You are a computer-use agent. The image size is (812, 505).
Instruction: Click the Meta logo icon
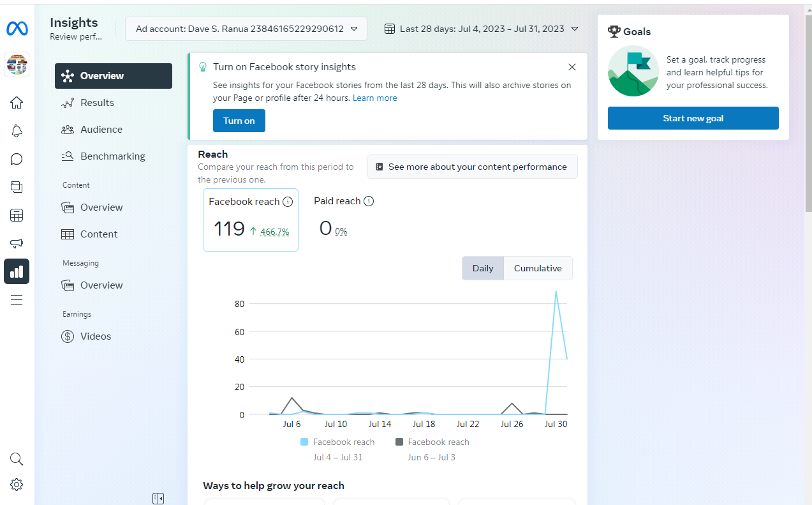17,28
